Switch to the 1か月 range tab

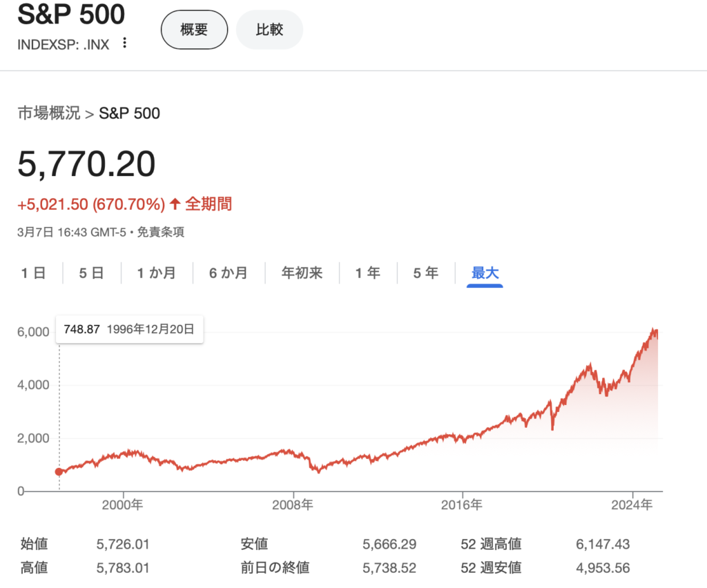click(x=156, y=273)
